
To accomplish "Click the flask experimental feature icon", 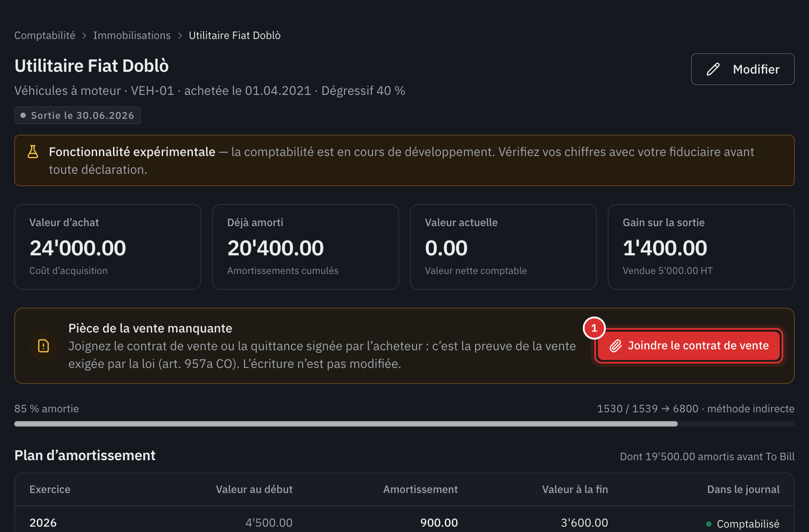I will click(33, 152).
